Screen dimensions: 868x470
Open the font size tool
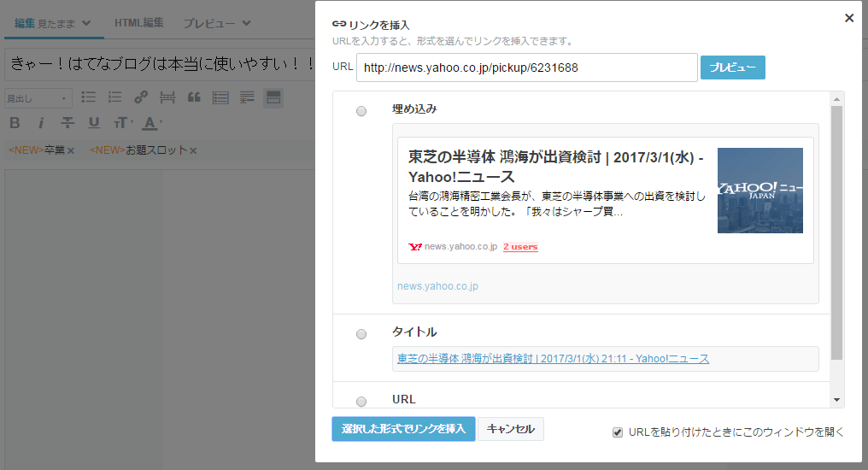click(123, 123)
